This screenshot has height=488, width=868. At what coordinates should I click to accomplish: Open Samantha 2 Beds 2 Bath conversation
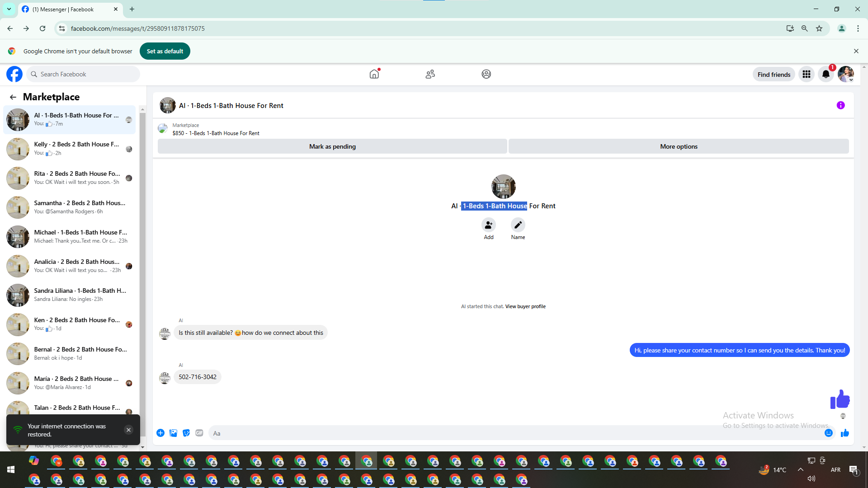[x=69, y=207]
